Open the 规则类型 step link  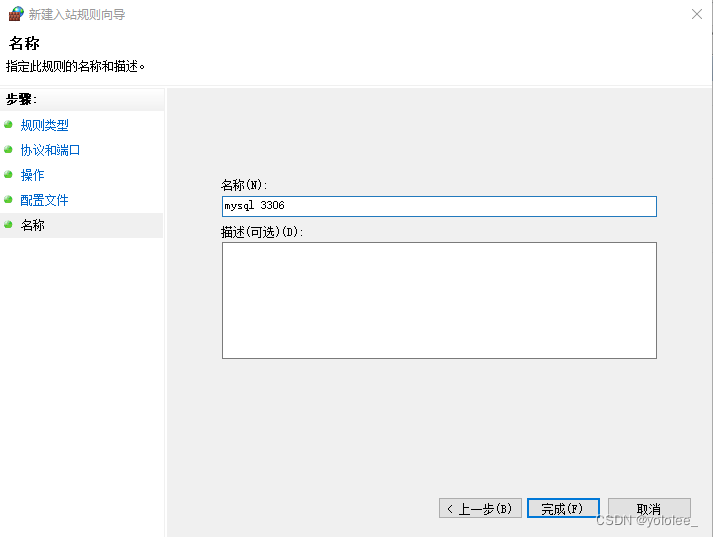(44, 125)
